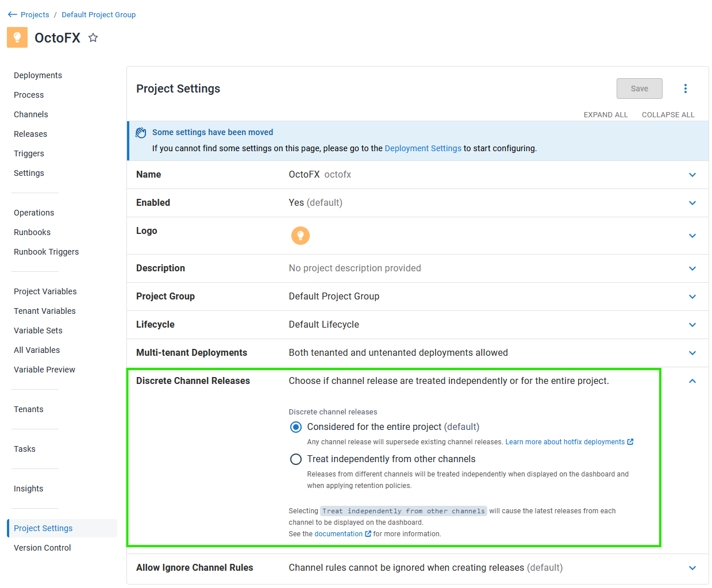The width and height of the screenshot is (712, 588).
Task: Click the OctoFX lightbulb project logo in header
Action: point(17,37)
